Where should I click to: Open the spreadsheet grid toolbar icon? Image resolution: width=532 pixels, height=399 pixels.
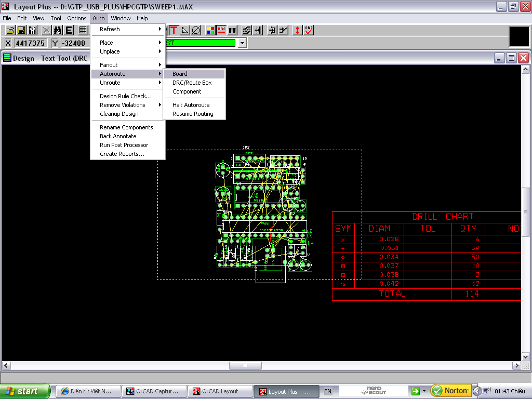(x=83, y=30)
